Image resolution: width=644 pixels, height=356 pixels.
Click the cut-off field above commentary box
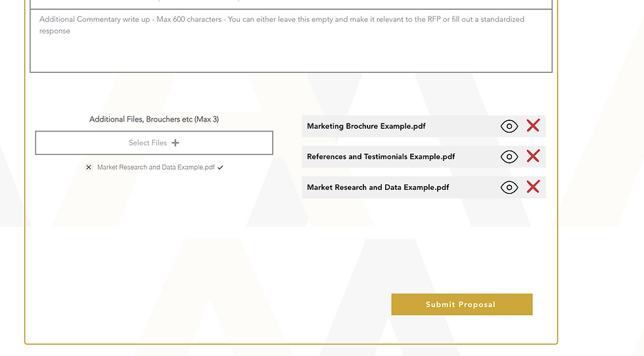[x=291, y=4]
